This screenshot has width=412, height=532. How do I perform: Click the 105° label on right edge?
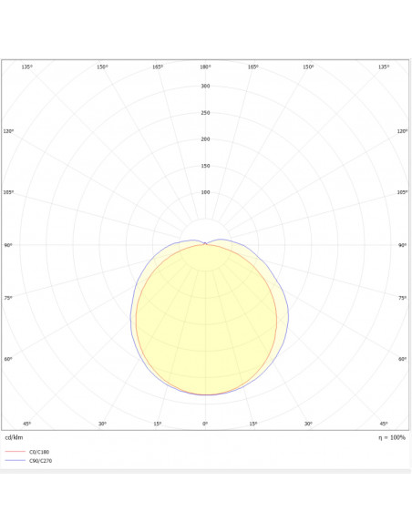(x=403, y=192)
